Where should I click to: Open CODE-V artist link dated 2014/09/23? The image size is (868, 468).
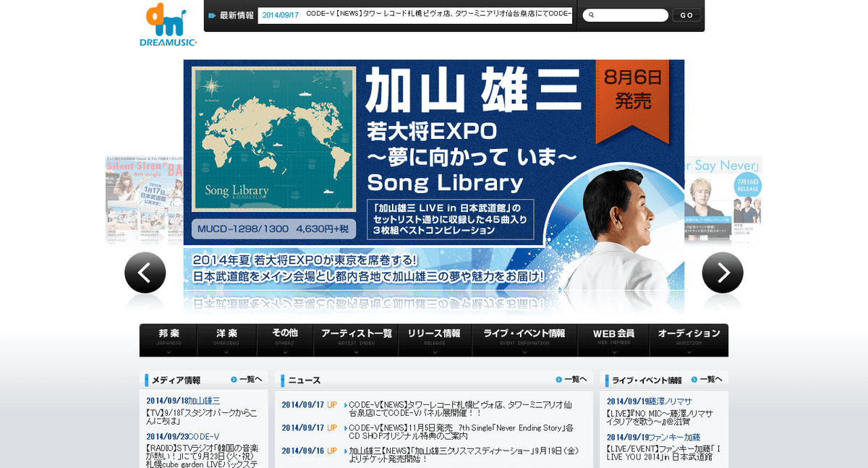pyautogui.click(x=204, y=437)
